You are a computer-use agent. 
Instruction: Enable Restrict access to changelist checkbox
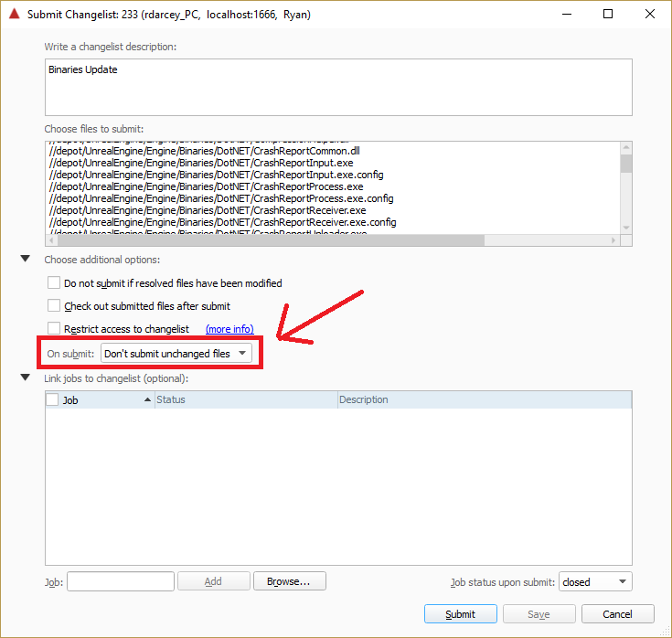pyautogui.click(x=54, y=328)
